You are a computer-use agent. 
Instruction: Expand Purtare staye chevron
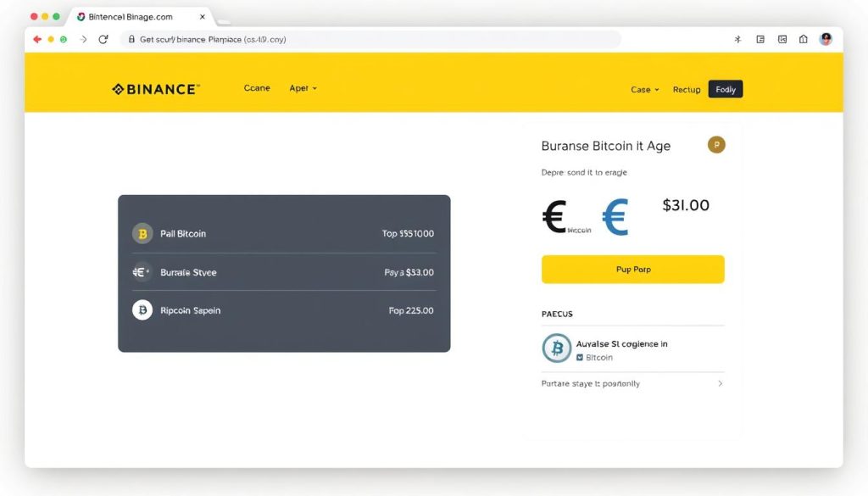(x=721, y=383)
